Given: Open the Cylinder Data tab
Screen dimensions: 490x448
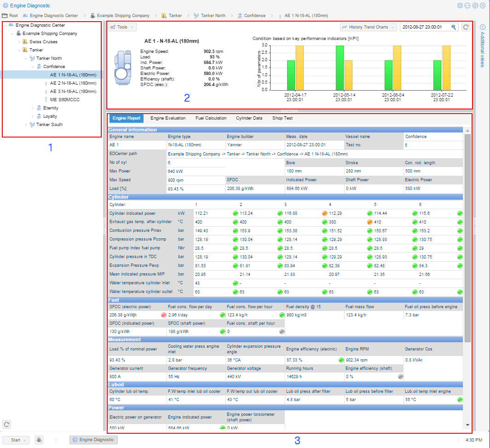Looking at the screenshot, I should click(249, 118).
